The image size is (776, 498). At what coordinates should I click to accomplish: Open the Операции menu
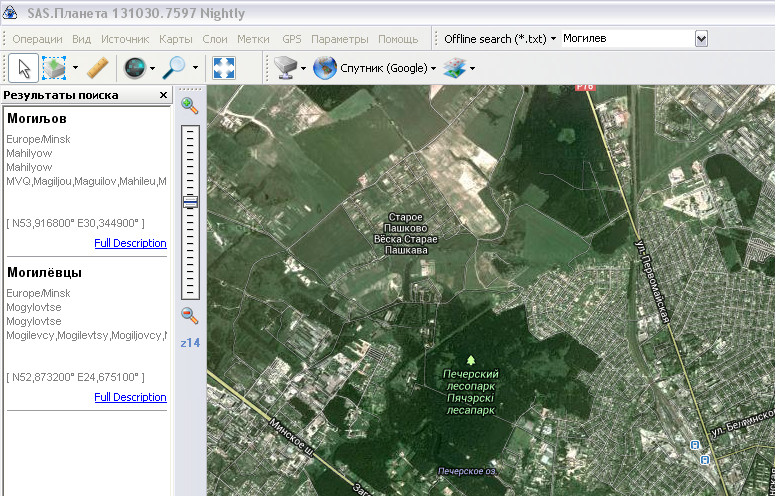[x=39, y=39]
